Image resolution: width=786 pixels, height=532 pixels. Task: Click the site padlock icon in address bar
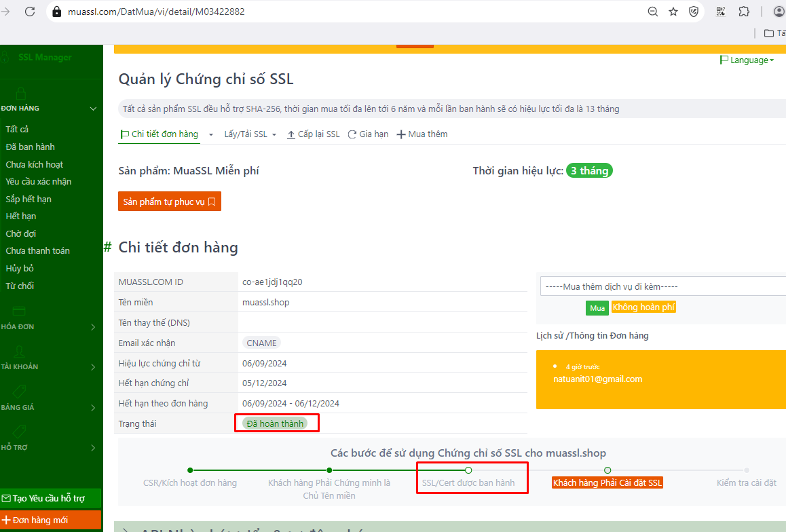pos(57,12)
